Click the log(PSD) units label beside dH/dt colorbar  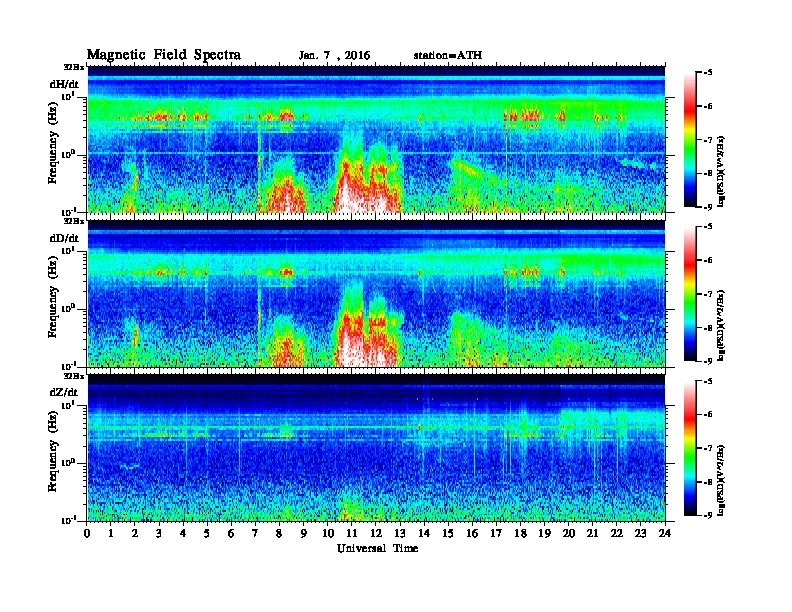click(x=721, y=170)
